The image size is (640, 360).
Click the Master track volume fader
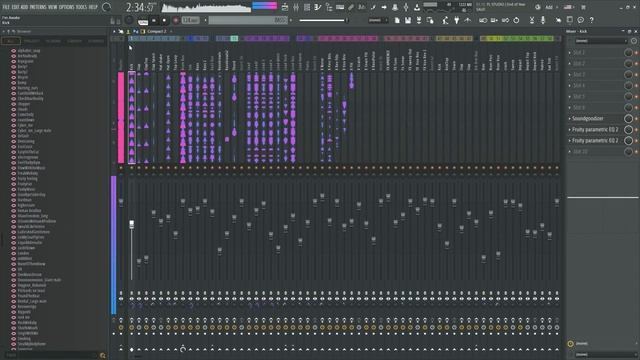[x=121, y=202]
